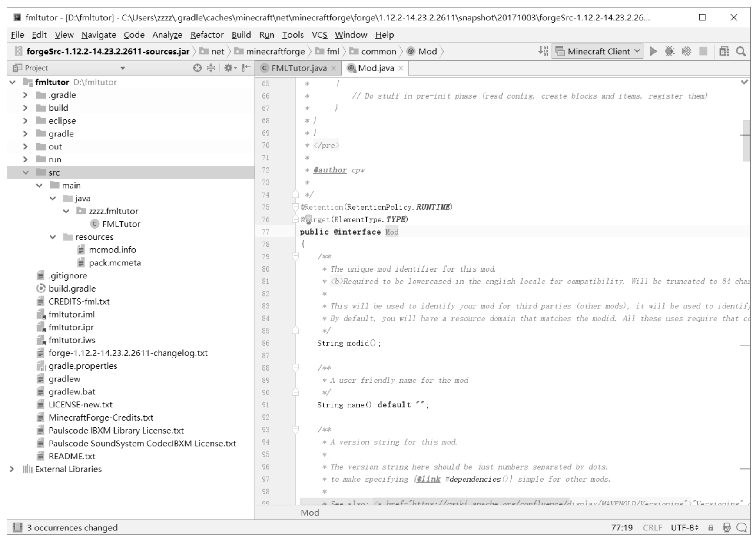Start debugging with the bug icon
The image size is (756, 540).
pyautogui.click(x=670, y=51)
